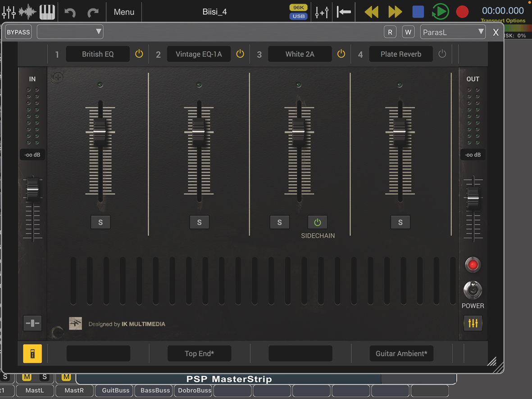Enable automation write W button
Image resolution: width=532 pixels, height=399 pixels.
pos(408,32)
